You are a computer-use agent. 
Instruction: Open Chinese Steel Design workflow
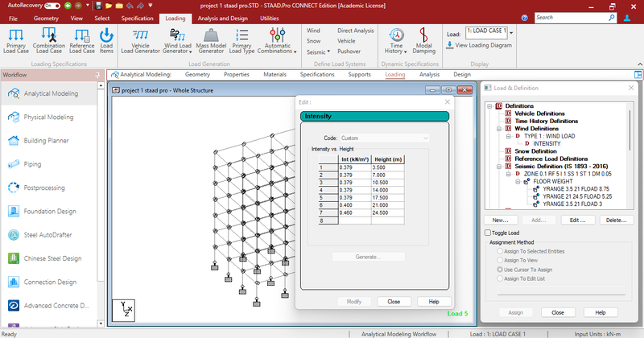tap(48, 258)
